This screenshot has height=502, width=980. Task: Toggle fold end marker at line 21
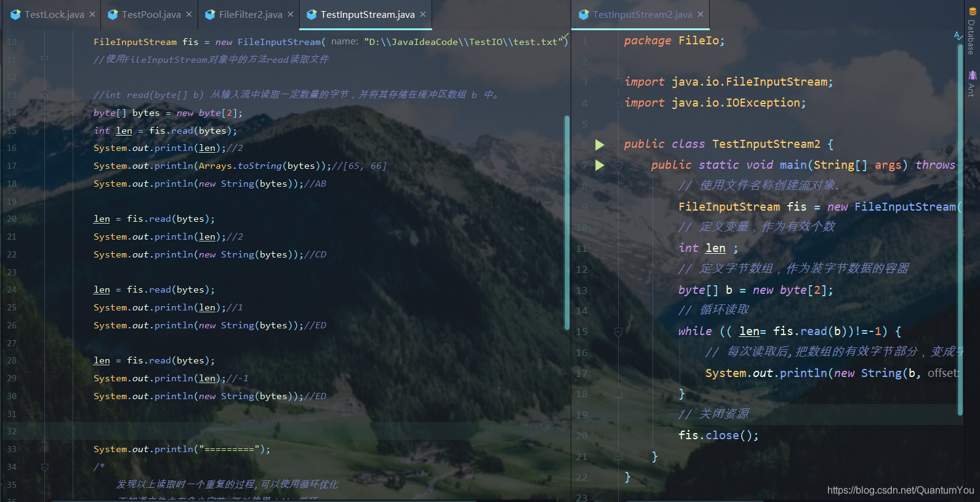(x=619, y=456)
